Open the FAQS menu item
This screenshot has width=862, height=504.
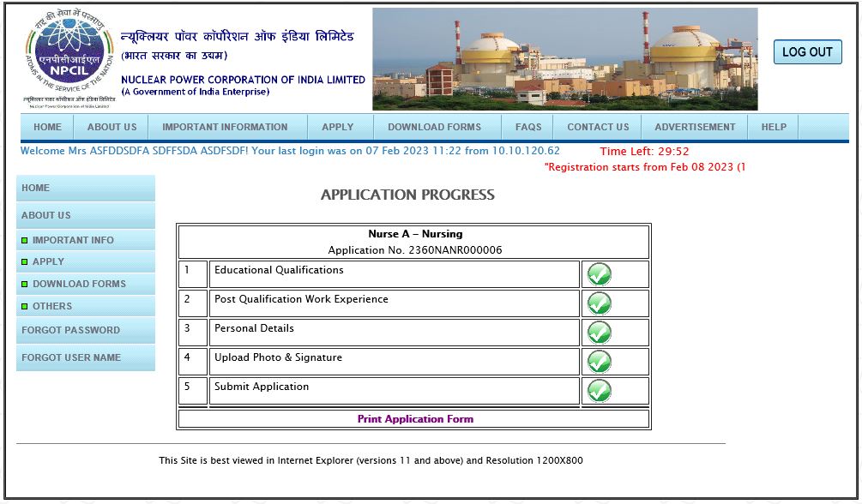pyautogui.click(x=528, y=127)
